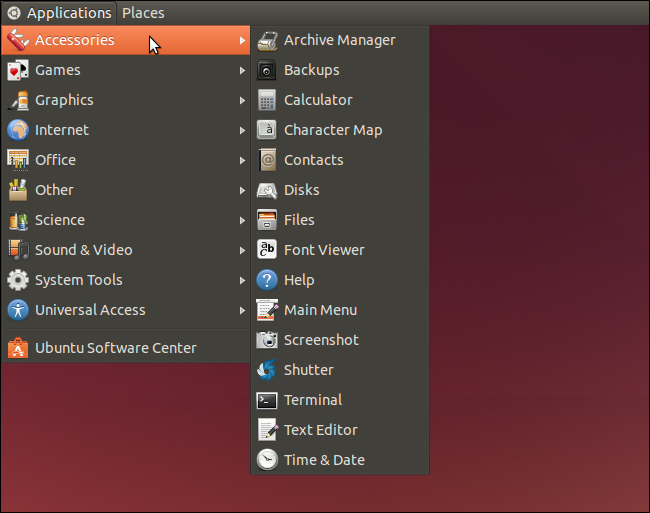
Task: Select the Accessories menu label
Action: (x=75, y=40)
